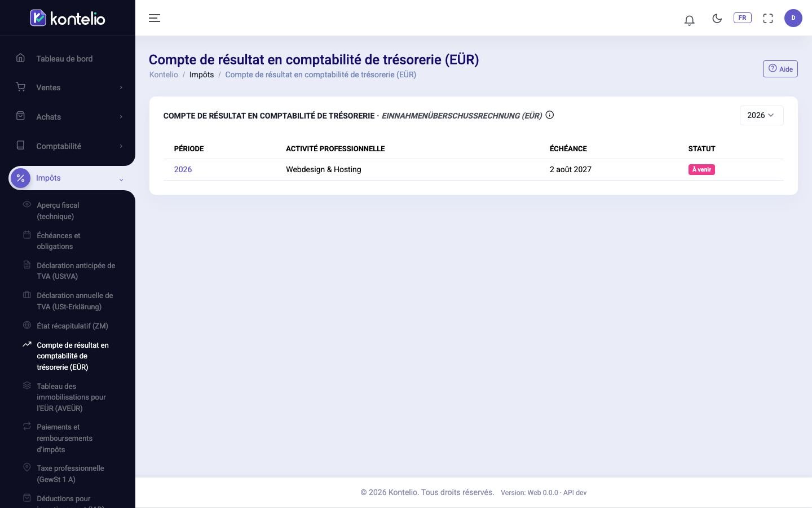Click the refresh arrows icon beside Paiements
This screenshot has height=508, width=812.
tap(27, 426)
